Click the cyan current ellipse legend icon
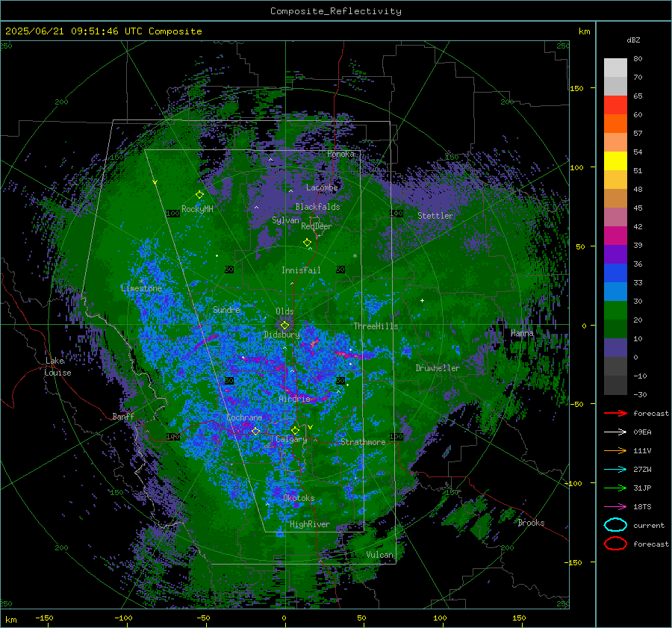The width and height of the screenshot is (672, 628). coord(615,525)
